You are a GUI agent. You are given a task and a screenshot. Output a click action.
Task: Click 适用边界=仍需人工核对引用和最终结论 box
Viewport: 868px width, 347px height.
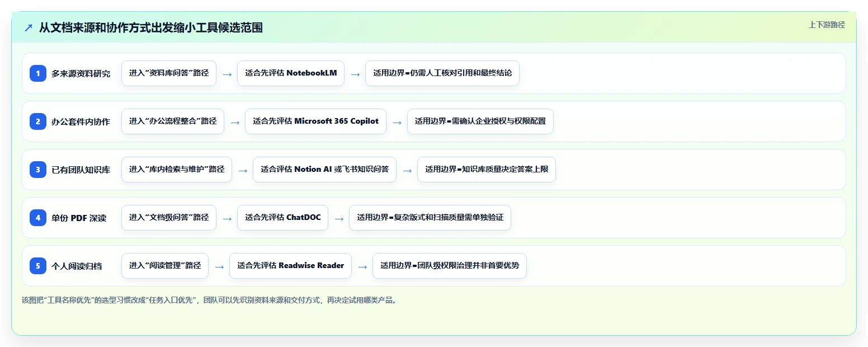click(x=442, y=73)
